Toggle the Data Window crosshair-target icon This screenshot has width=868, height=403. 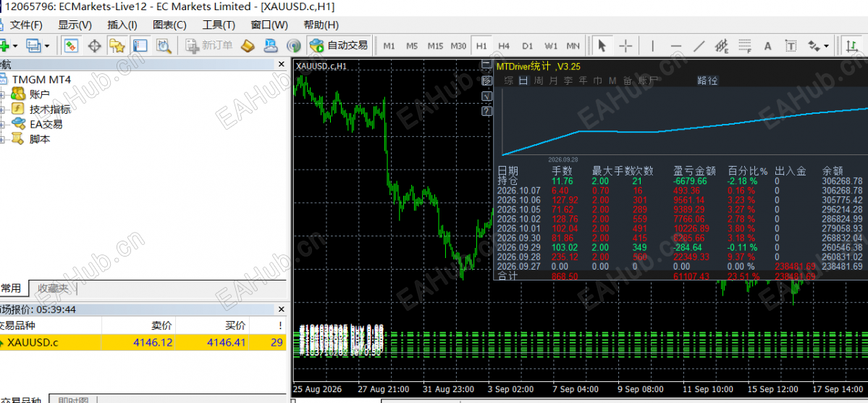(x=94, y=46)
